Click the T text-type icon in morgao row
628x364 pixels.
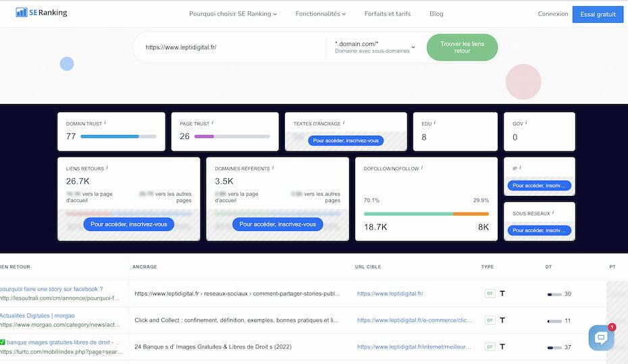[x=502, y=320]
